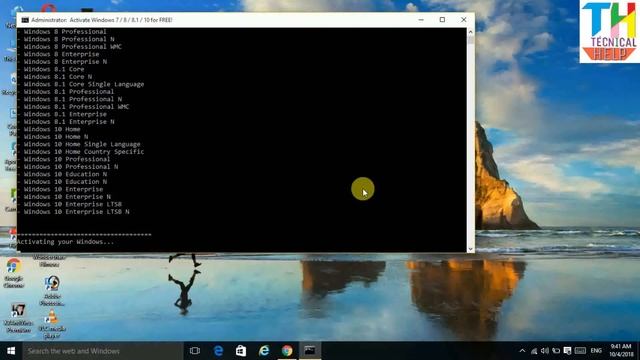Image resolution: width=640 pixels, height=360 pixels.
Task: Open the clock and date flyout
Action: pyautogui.click(x=621, y=351)
